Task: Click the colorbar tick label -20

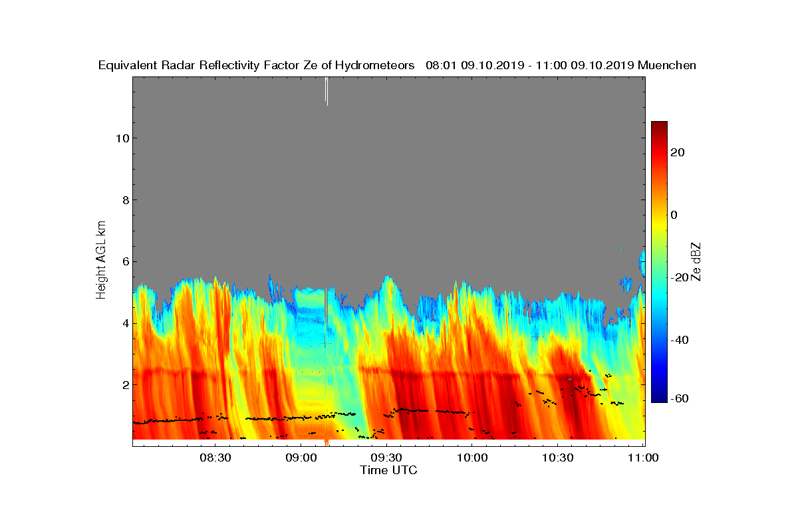Action: click(x=679, y=277)
